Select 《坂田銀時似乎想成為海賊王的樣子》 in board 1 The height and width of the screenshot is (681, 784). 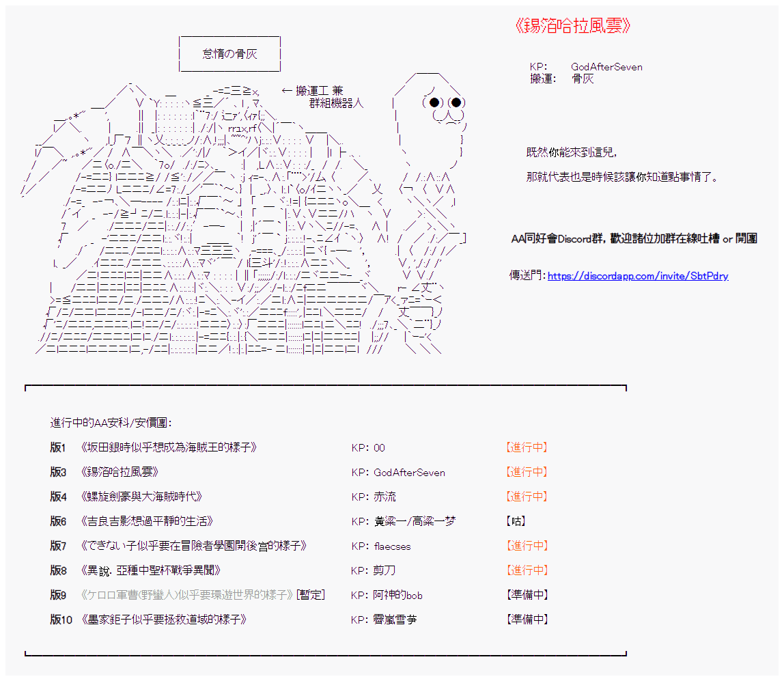(168, 448)
